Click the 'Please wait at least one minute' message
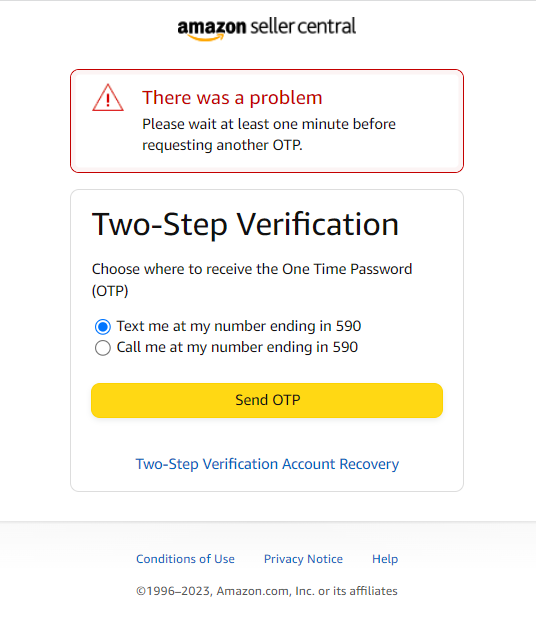Image resolution: width=536 pixels, height=632 pixels. click(x=269, y=134)
